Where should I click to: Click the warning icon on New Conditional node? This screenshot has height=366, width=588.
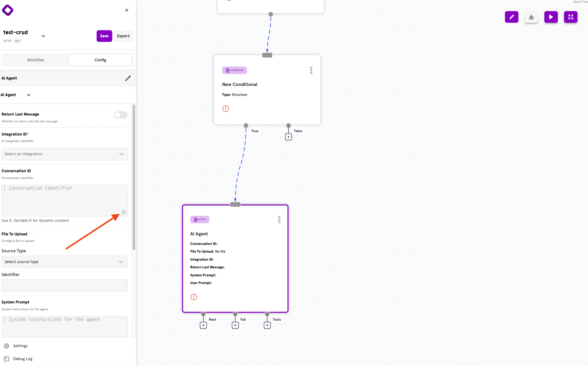tap(226, 108)
